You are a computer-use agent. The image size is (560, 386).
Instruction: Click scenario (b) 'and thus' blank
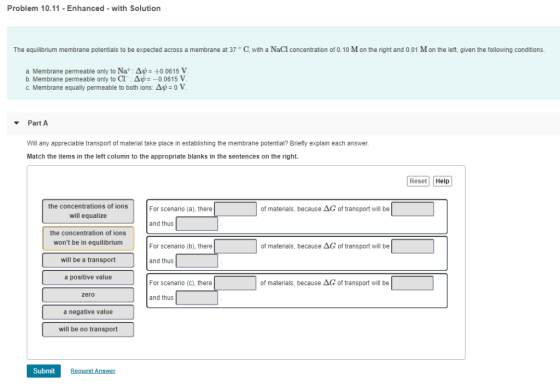[197, 261]
